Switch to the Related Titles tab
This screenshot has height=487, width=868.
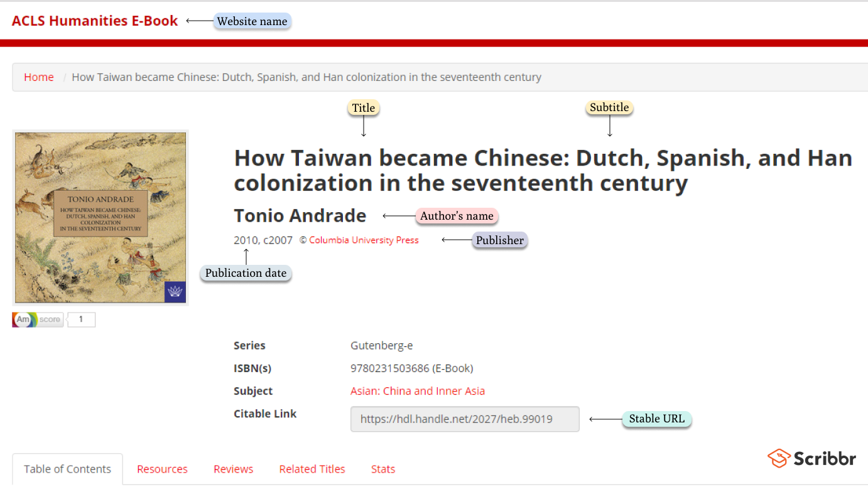[312, 469]
